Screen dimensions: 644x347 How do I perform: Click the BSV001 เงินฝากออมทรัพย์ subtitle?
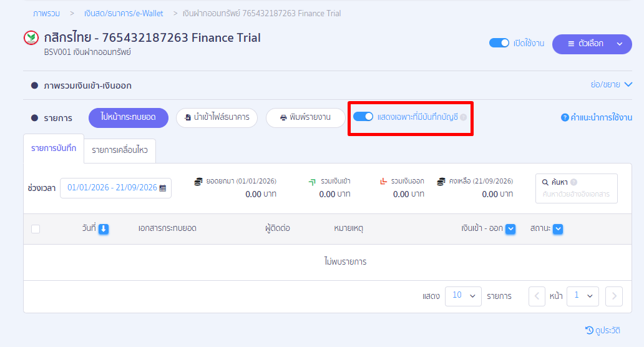point(87,52)
